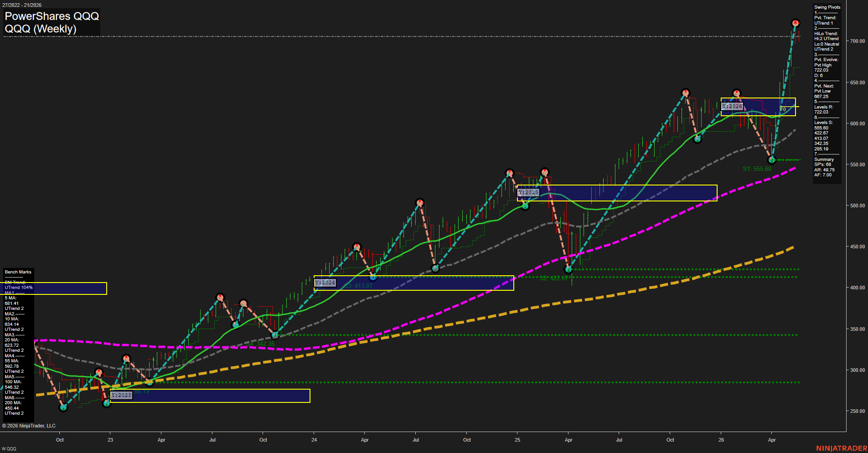Click the pivot high marker at chart top

coord(796,23)
